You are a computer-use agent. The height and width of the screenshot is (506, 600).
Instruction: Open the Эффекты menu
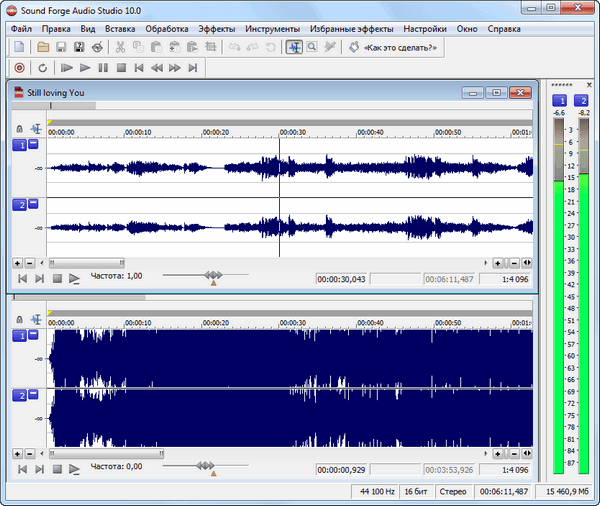pos(216,28)
